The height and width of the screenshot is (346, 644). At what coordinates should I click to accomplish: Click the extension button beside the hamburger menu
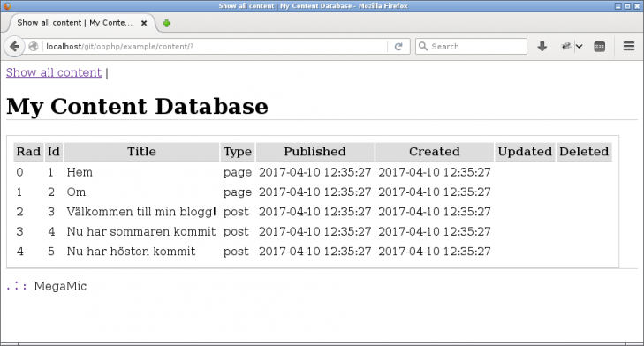click(x=600, y=47)
